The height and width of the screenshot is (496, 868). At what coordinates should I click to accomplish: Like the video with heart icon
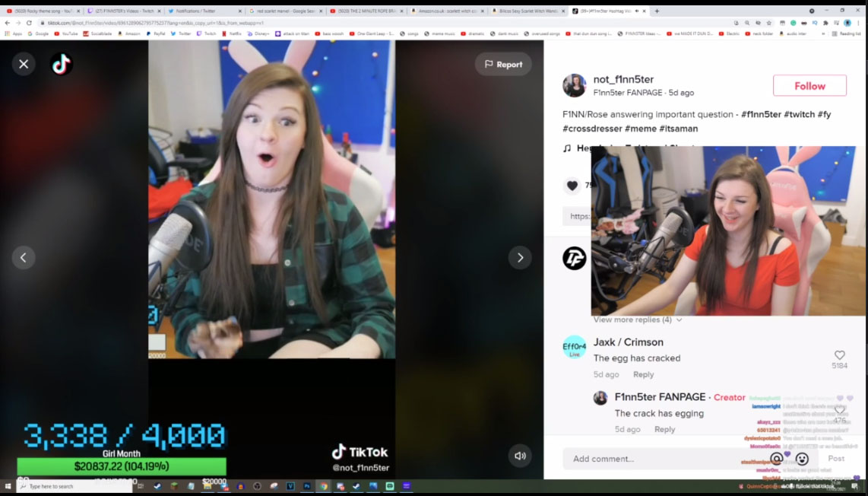tap(572, 186)
